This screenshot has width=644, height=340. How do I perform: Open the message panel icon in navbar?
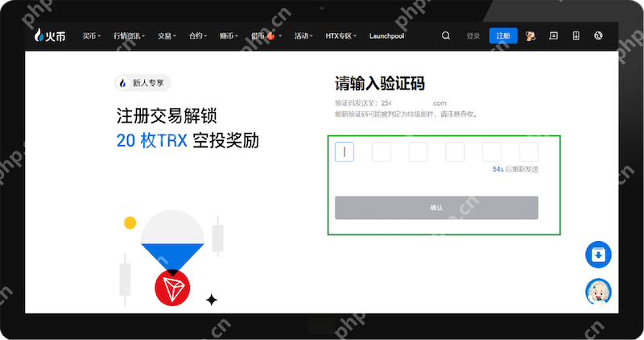(553, 36)
